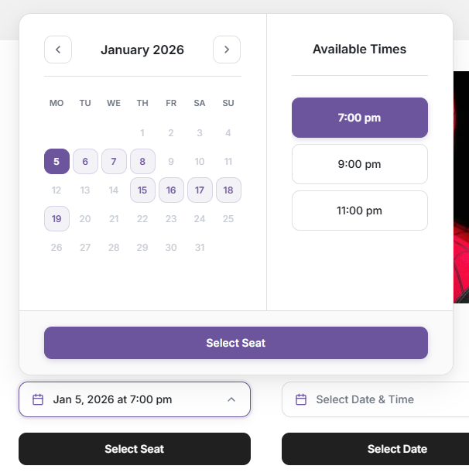Click calendar icon beside Select Date & Time
Screen dimensions: 469x476
[301, 399]
